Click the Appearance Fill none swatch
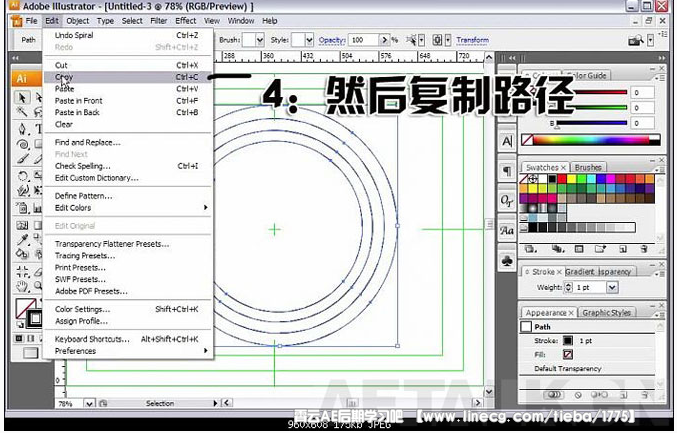Viewport: 677px width, 433px height. (568, 354)
